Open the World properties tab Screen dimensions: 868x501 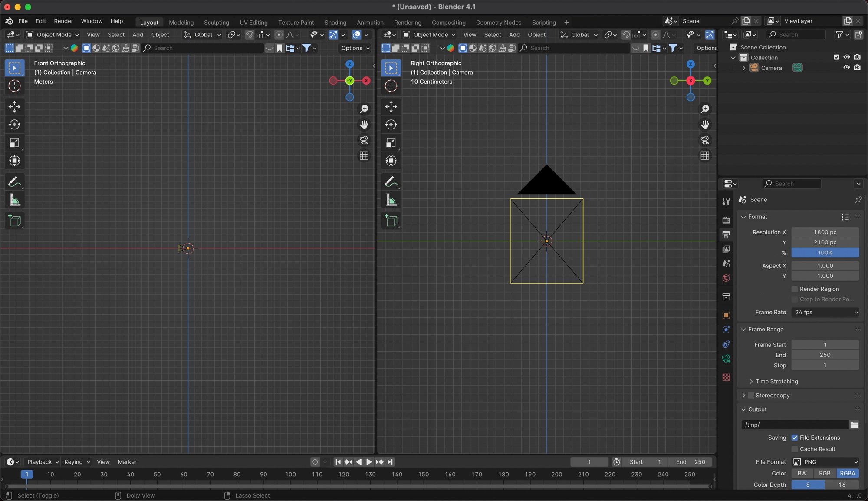coord(726,278)
